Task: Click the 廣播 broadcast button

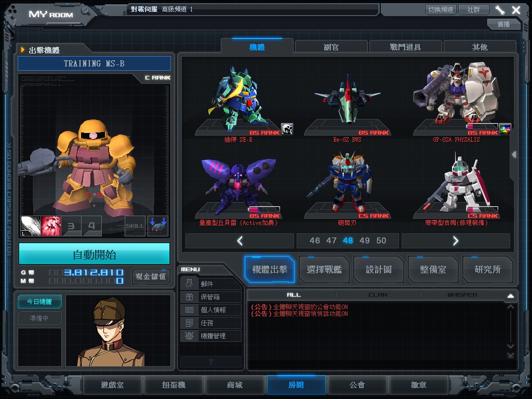Action: [503, 24]
